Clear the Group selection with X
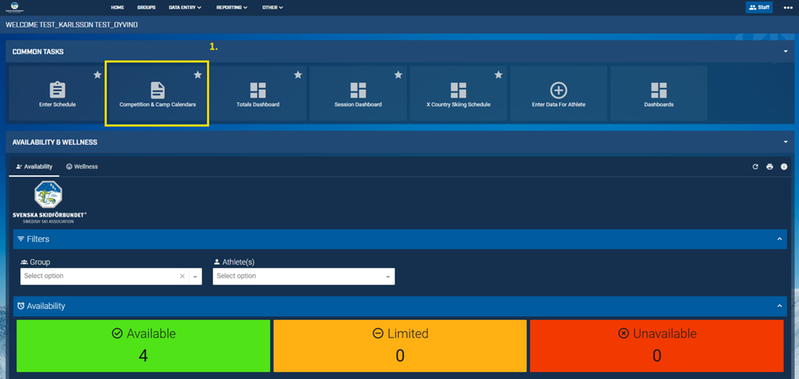799x379 pixels. point(182,276)
